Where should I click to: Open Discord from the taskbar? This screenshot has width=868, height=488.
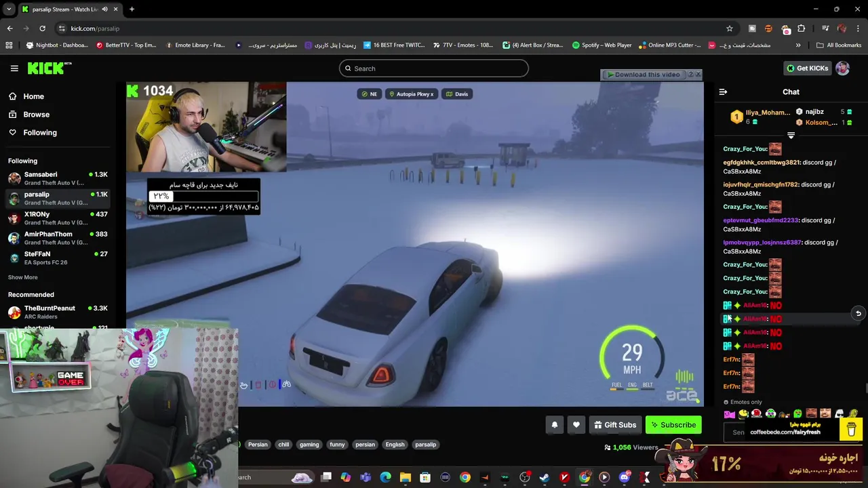click(x=625, y=477)
